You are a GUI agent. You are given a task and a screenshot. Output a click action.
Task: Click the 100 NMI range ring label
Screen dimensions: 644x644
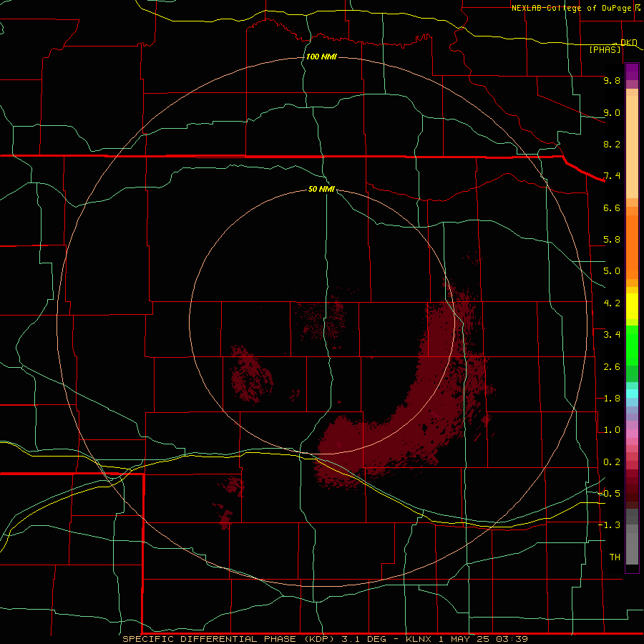pyautogui.click(x=321, y=57)
